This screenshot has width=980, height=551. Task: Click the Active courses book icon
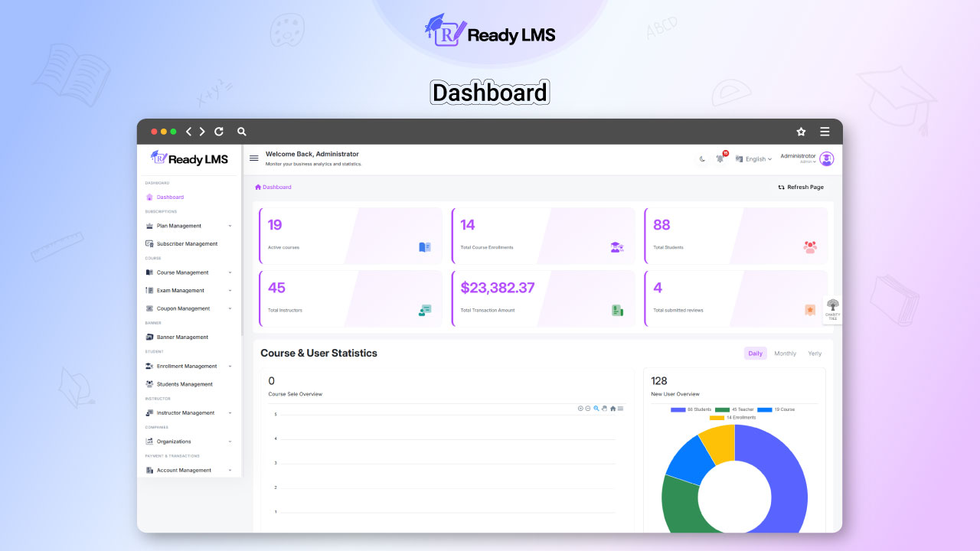click(425, 247)
